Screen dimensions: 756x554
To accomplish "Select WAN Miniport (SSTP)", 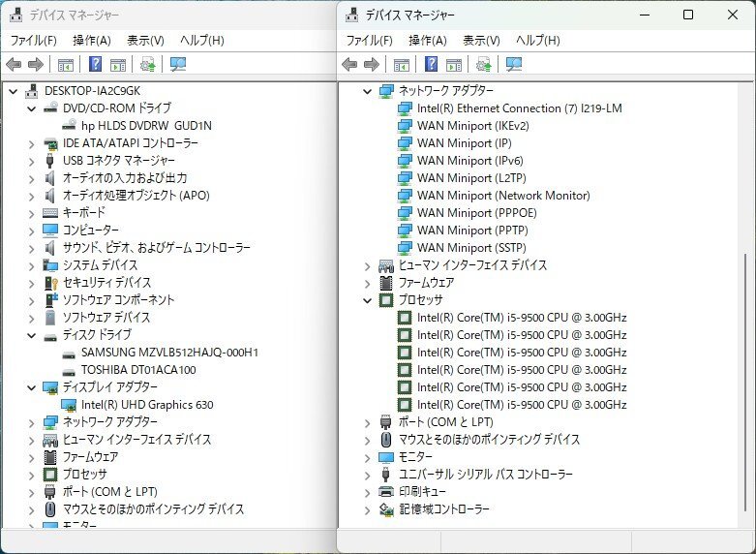I will click(x=471, y=248).
